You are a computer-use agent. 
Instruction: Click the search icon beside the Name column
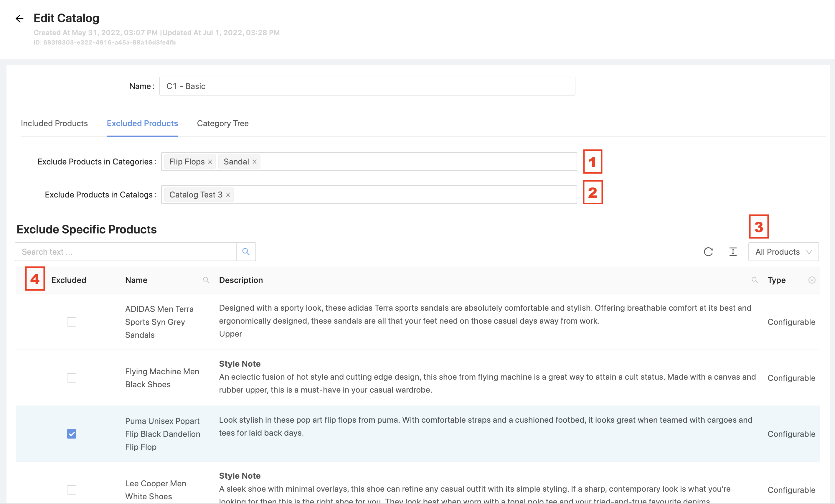tap(206, 280)
